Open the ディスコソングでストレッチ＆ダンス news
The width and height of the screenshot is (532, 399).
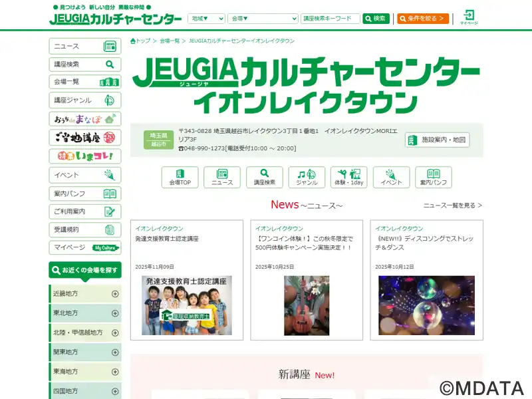[424, 243]
